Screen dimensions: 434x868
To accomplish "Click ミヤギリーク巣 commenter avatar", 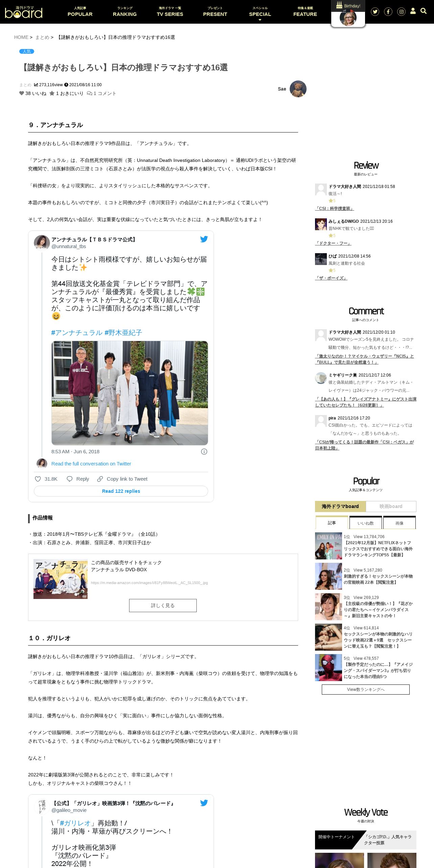I will 321,378.
